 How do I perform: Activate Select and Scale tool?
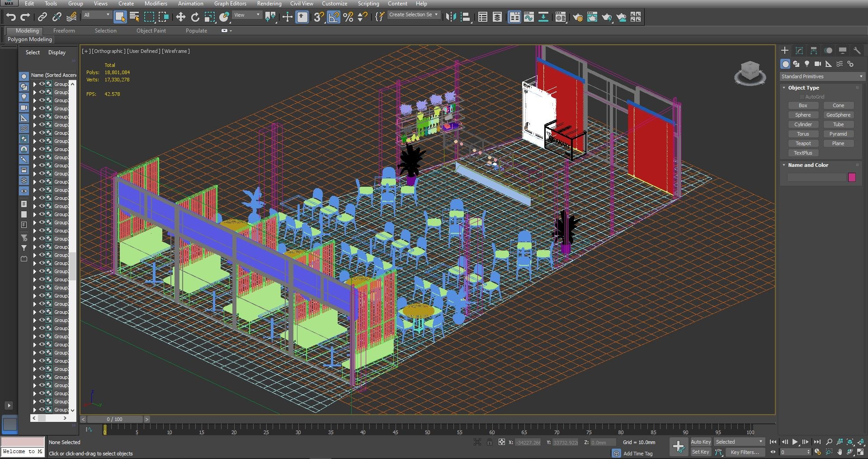click(x=209, y=17)
